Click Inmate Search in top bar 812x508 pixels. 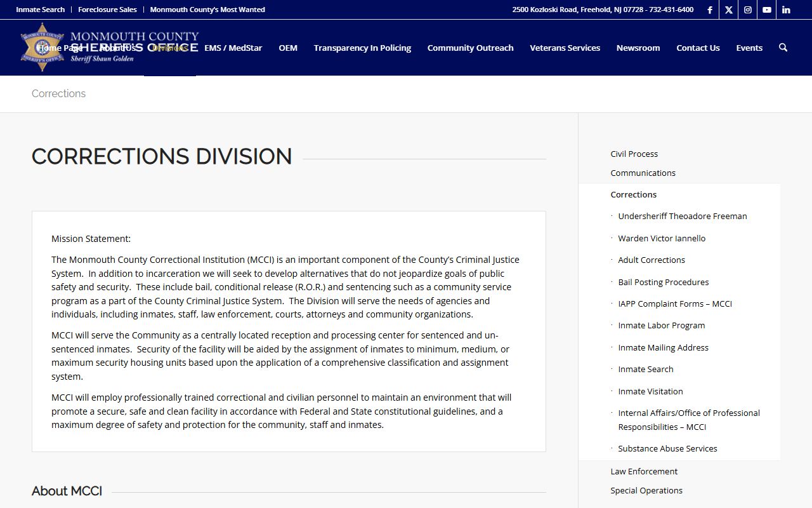click(x=40, y=10)
